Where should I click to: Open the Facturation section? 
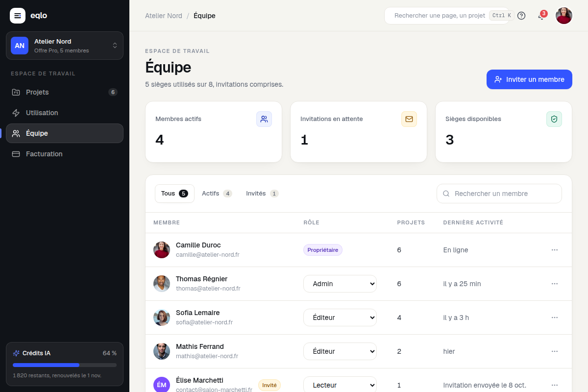(65, 154)
